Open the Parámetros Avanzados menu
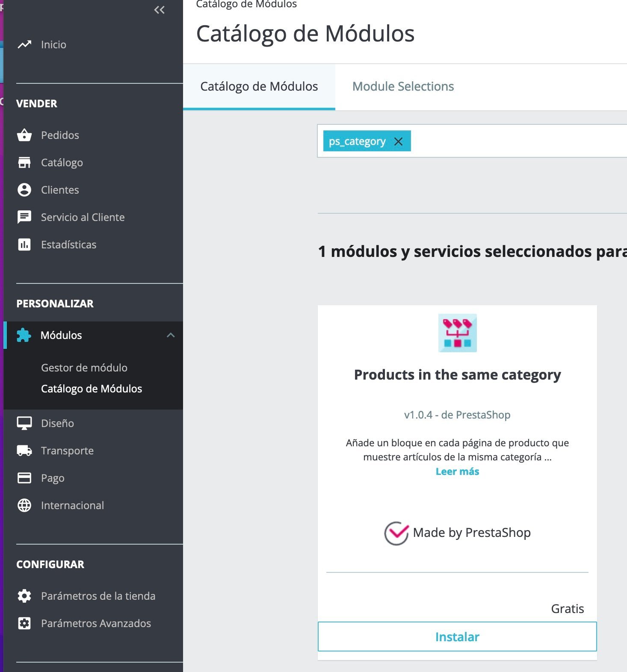This screenshot has width=627, height=672. [x=96, y=623]
